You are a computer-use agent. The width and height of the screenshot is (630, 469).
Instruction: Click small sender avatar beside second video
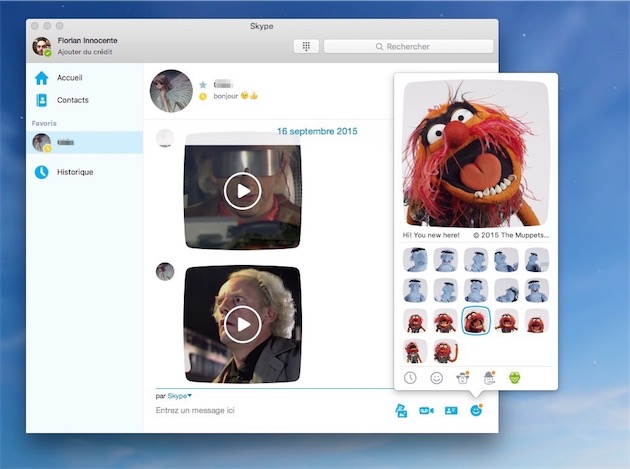[x=165, y=271]
